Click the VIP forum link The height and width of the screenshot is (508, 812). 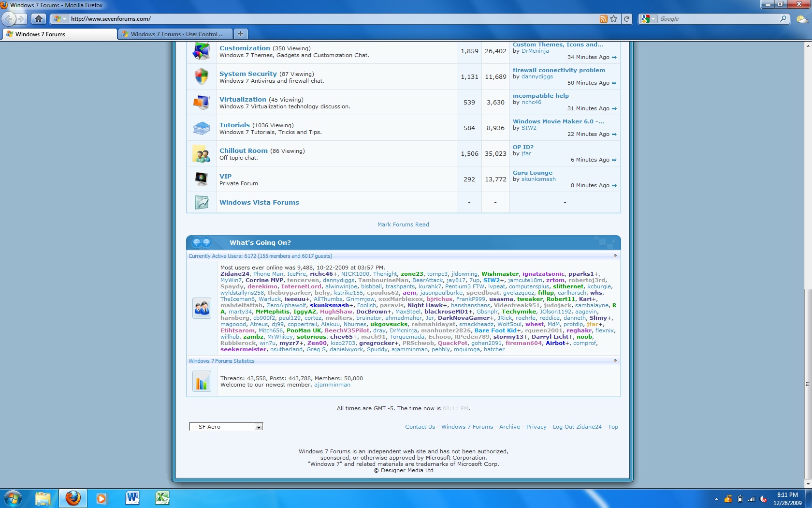pos(225,176)
